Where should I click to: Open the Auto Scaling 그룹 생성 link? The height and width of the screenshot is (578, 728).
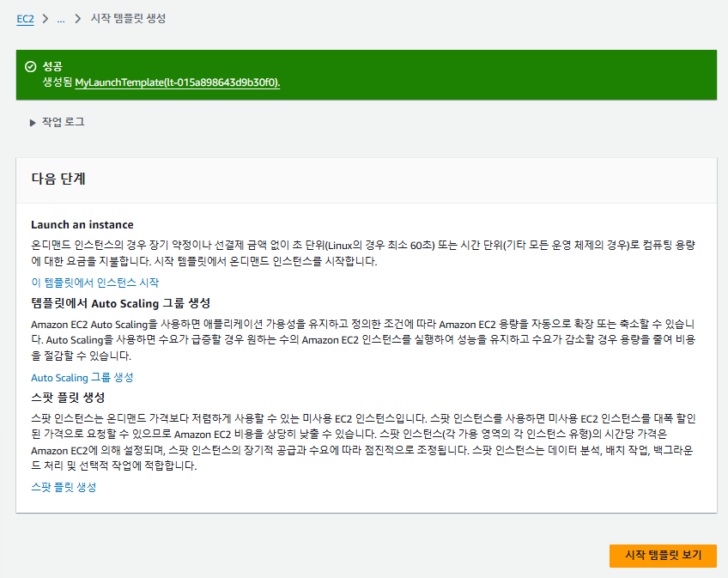pos(82,377)
